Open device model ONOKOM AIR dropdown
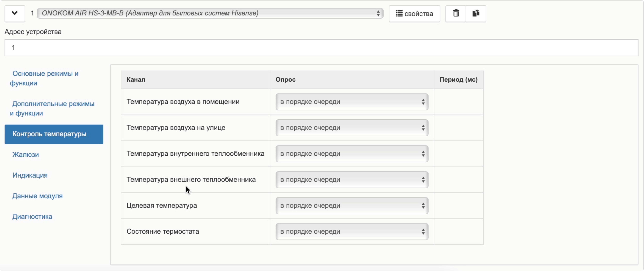Screen dimensions: 644x271 pos(210,13)
